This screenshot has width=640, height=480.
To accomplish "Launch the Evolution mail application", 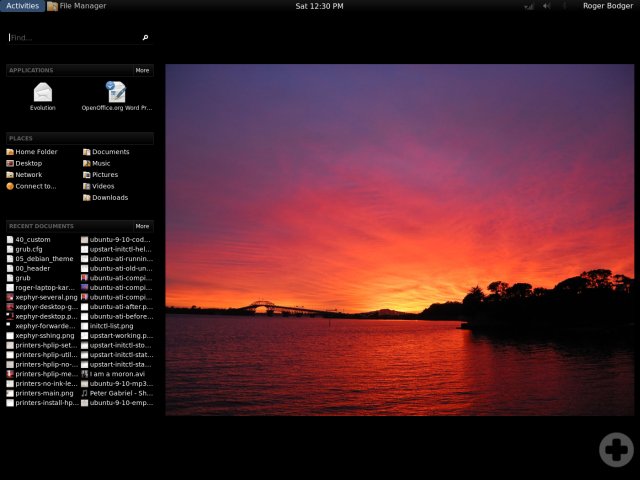I will (x=43, y=96).
